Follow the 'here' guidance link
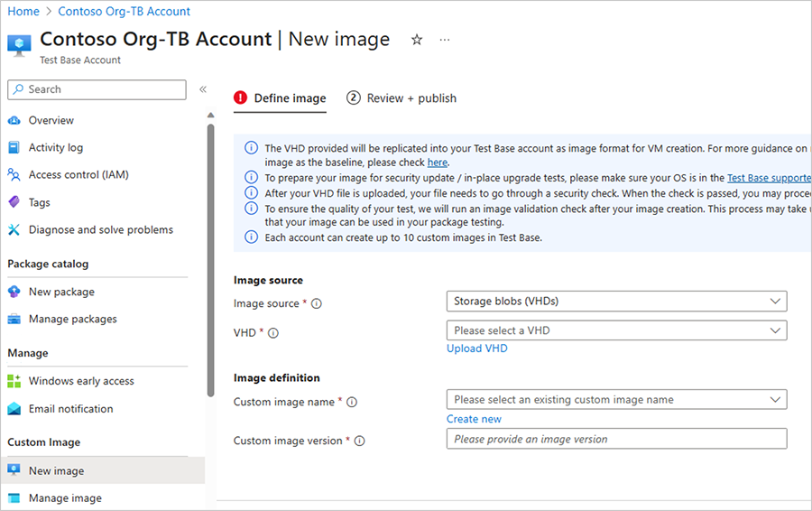The image size is (812, 511). (437, 163)
